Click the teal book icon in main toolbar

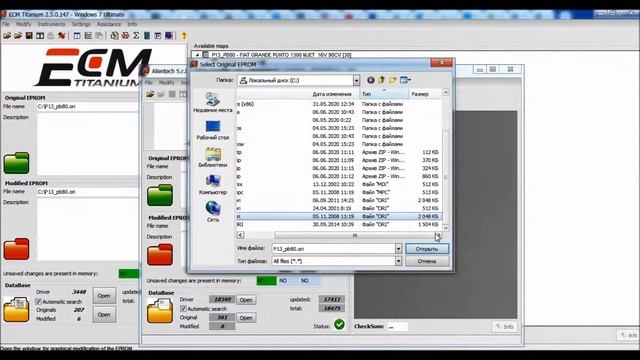[x=147, y=36]
